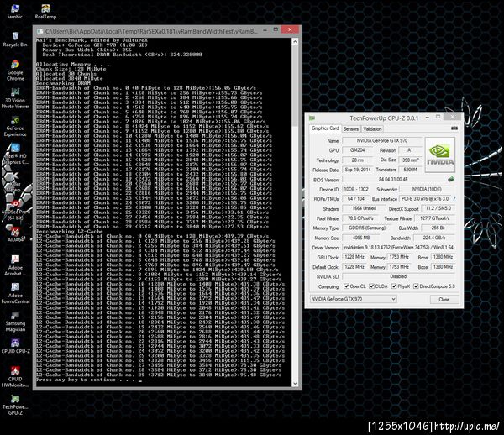The width and height of the screenshot is (504, 435).
Task: Open 3D Vision Photo Viewer shortcut
Action: point(15,98)
